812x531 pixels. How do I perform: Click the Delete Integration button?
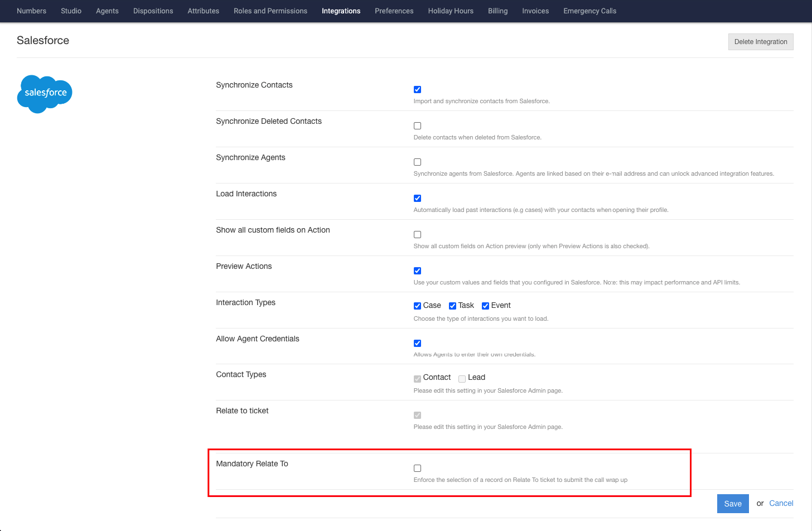761,42
